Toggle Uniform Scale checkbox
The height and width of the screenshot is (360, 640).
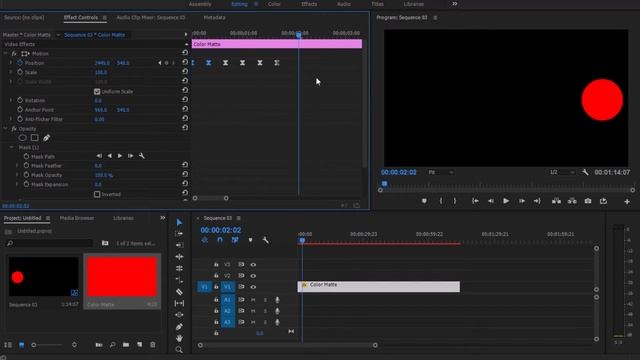tap(97, 91)
